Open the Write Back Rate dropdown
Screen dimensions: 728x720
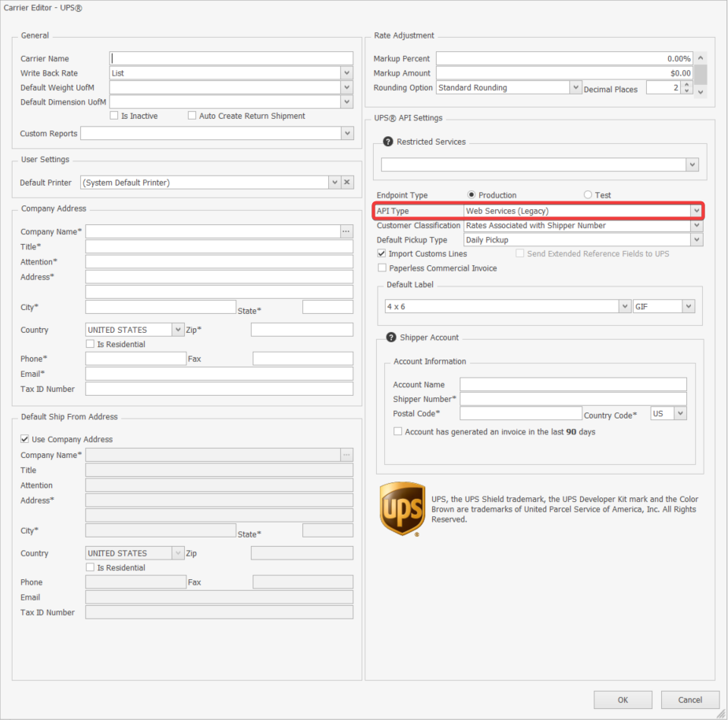tap(346, 73)
